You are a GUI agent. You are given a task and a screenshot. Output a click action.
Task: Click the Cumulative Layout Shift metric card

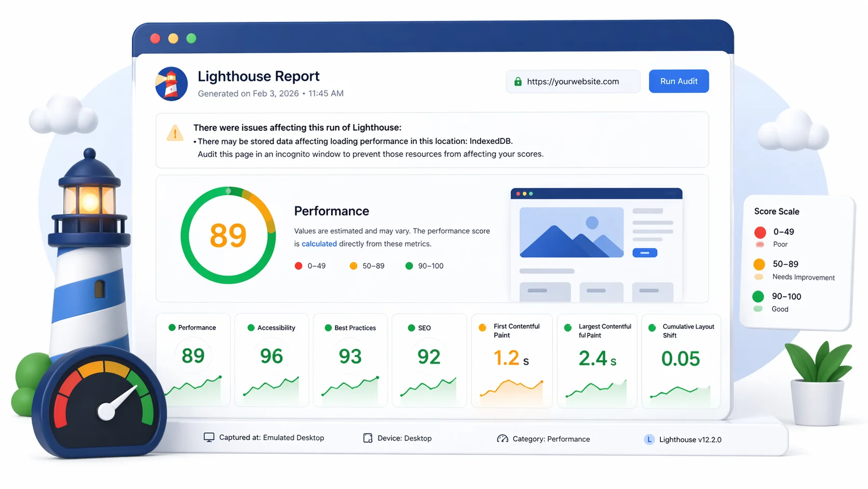(x=681, y=360)
